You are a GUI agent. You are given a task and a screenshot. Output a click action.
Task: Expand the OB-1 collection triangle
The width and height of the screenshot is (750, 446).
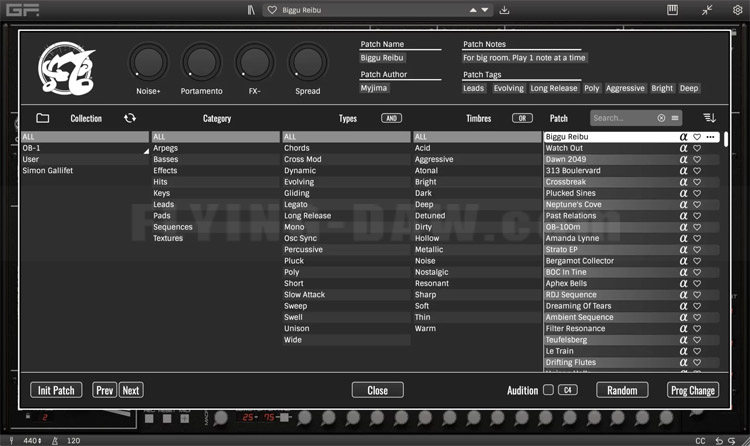tap(146, 151)
